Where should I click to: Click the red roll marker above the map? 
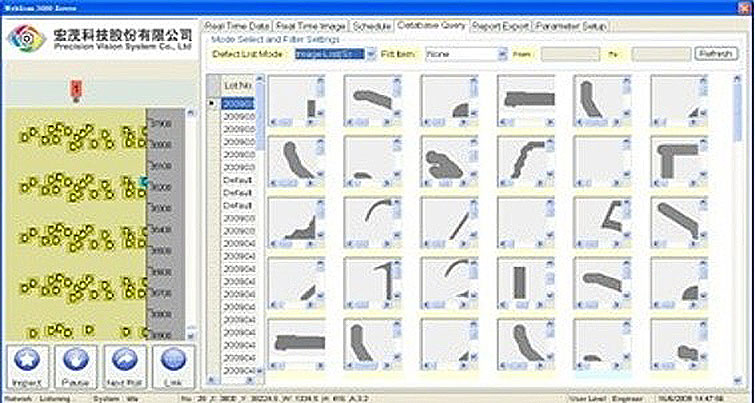77,90
